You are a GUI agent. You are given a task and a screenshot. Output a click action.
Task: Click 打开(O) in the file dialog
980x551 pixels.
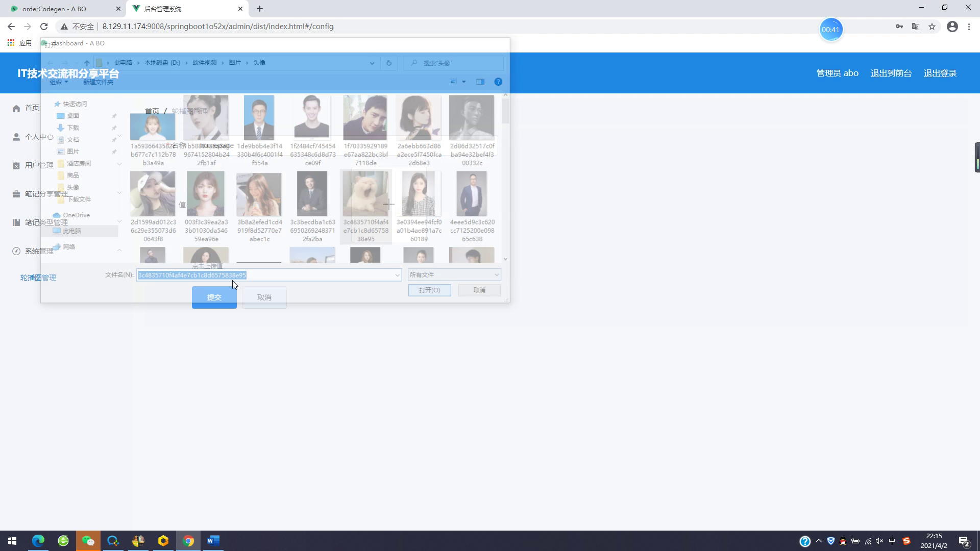[430, 290]
